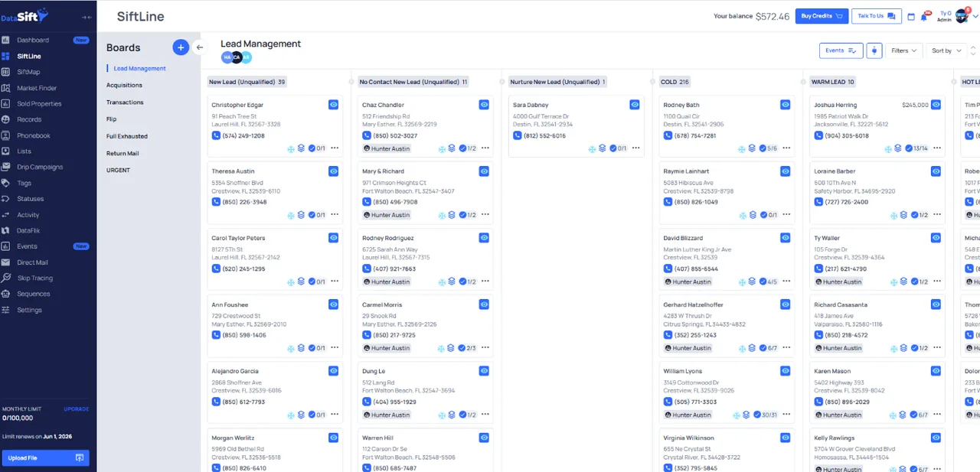
Task: Click the HA member avatar
Action: 227,57
